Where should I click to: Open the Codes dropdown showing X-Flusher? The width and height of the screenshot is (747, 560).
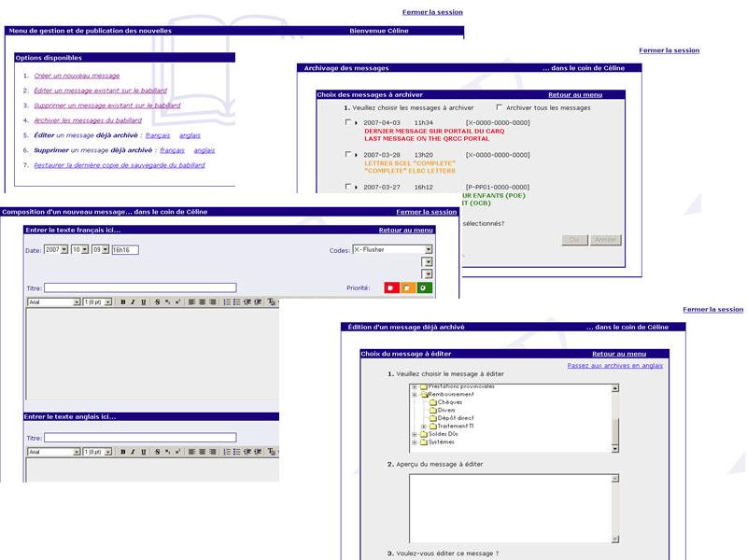point(429,250)
